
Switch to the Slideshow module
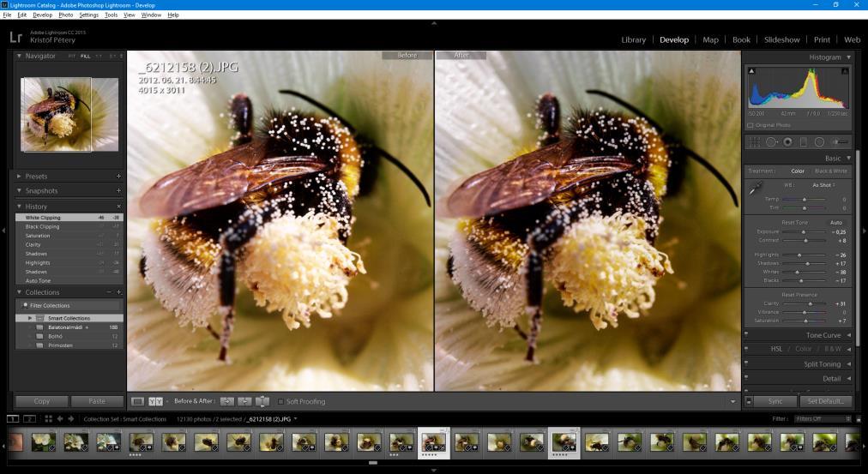click(x=781, y=39)
